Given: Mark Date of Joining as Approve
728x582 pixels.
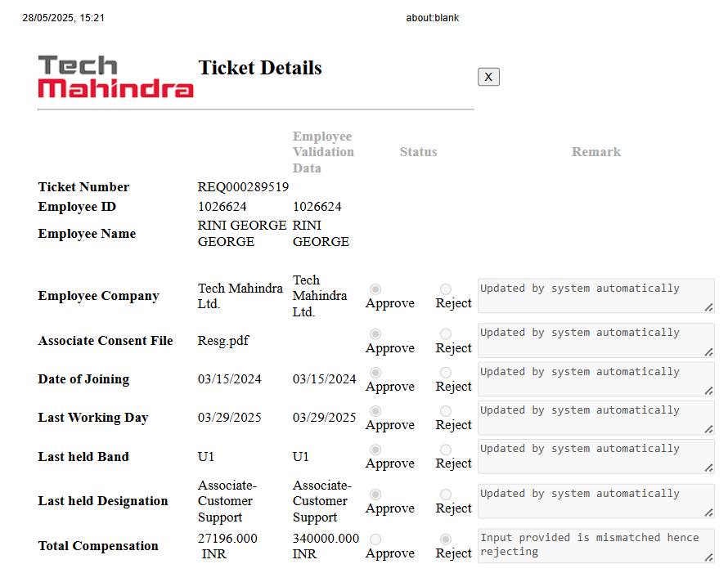Looking at the screenshot, I should [x=375, y=373].
